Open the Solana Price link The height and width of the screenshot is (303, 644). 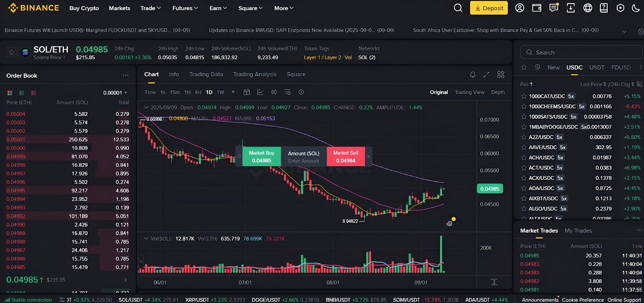point(49,58)
